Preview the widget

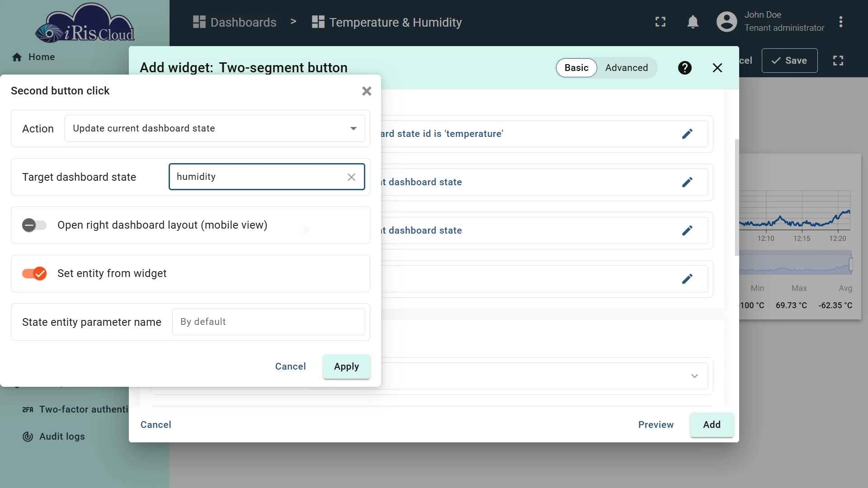656,425
